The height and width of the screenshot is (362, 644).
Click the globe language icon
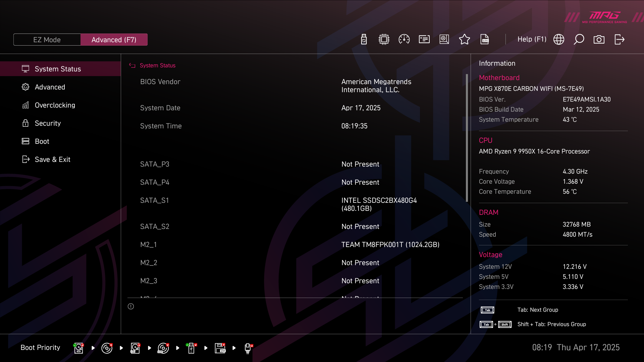pos(558,40)
